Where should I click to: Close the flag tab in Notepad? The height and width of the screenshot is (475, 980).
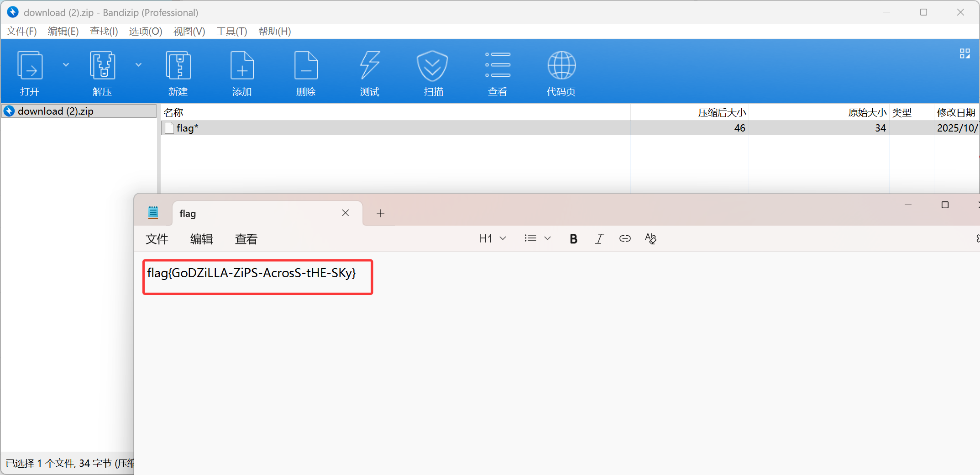point(346,213)
